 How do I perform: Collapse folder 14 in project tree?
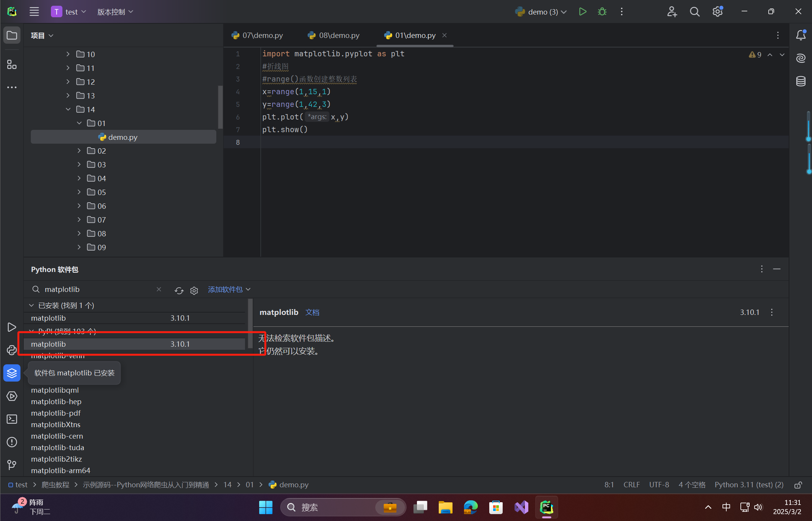point(68,110)
